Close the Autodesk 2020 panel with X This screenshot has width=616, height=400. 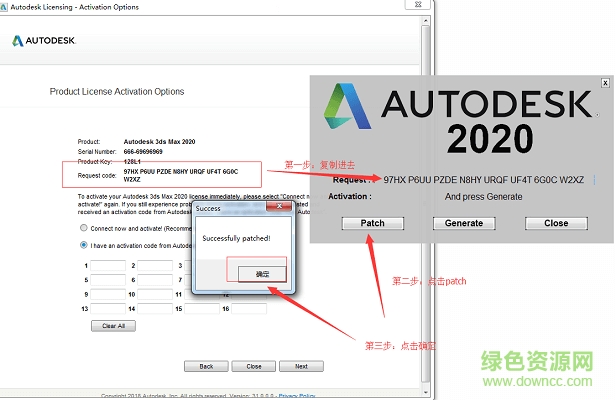[604, 82]
